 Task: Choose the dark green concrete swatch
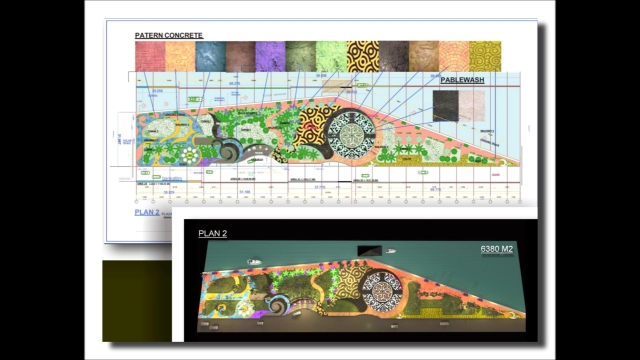pos(301,56)
